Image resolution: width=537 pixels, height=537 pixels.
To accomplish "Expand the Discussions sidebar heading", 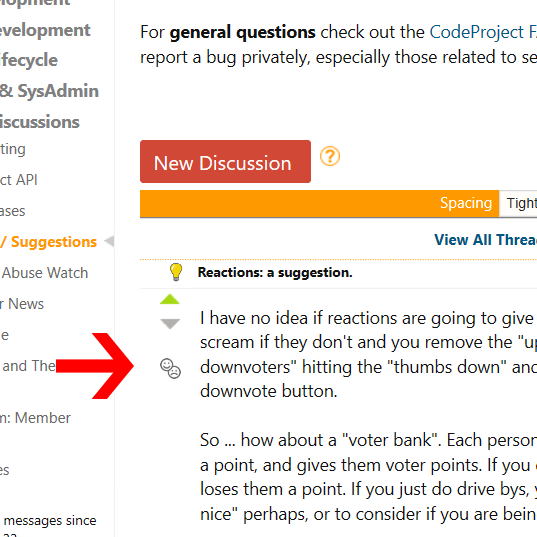I will [40, 122].
